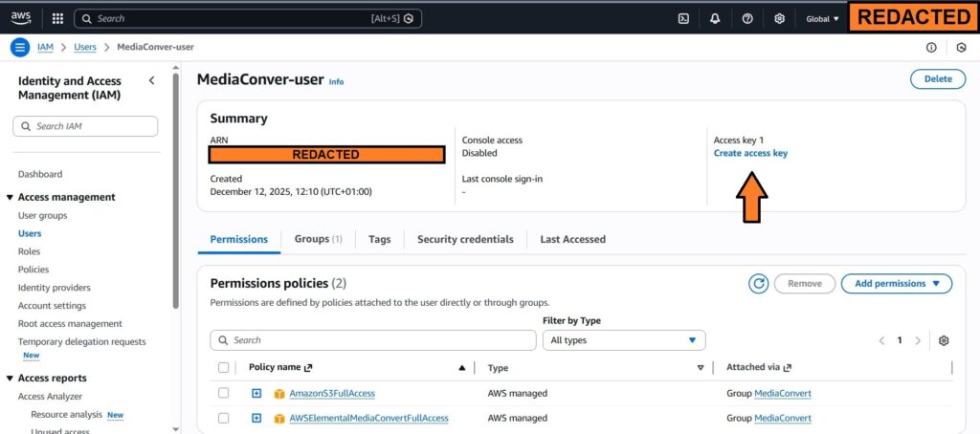Open the help question mark menu
The width and height of the screenshot is (980, 434).
click(x=747, y=18)
